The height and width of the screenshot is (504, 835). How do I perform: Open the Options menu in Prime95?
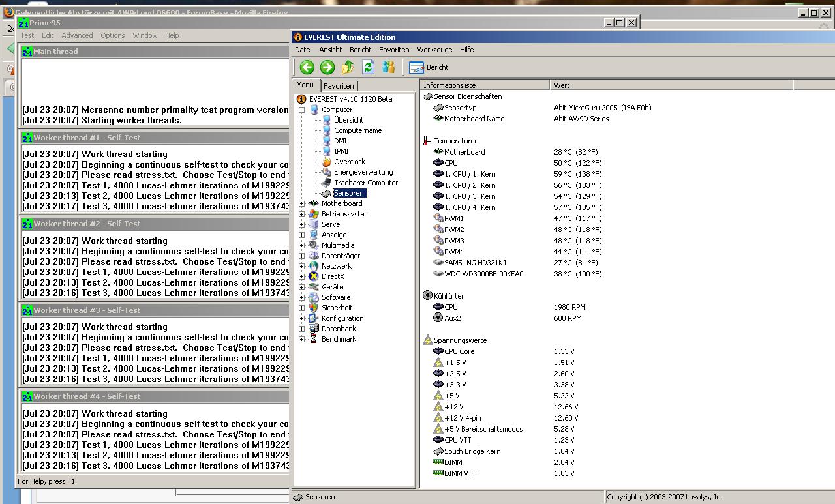112,35
